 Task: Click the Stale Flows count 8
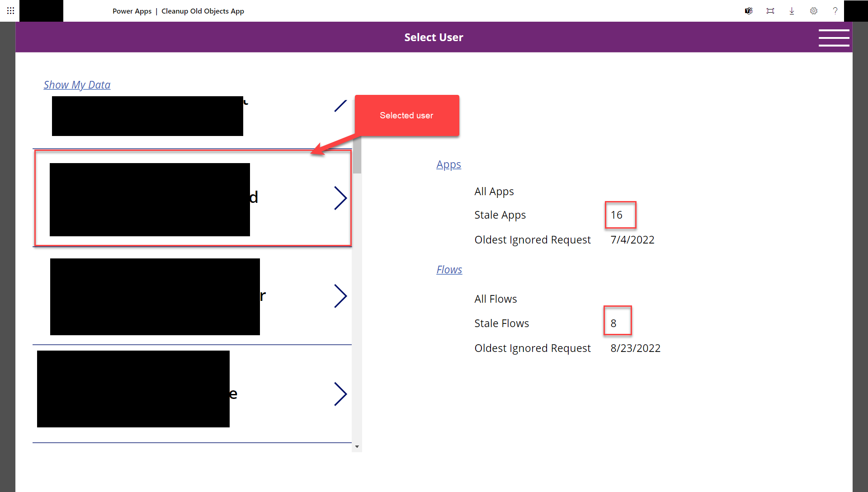tap(613, 323)
